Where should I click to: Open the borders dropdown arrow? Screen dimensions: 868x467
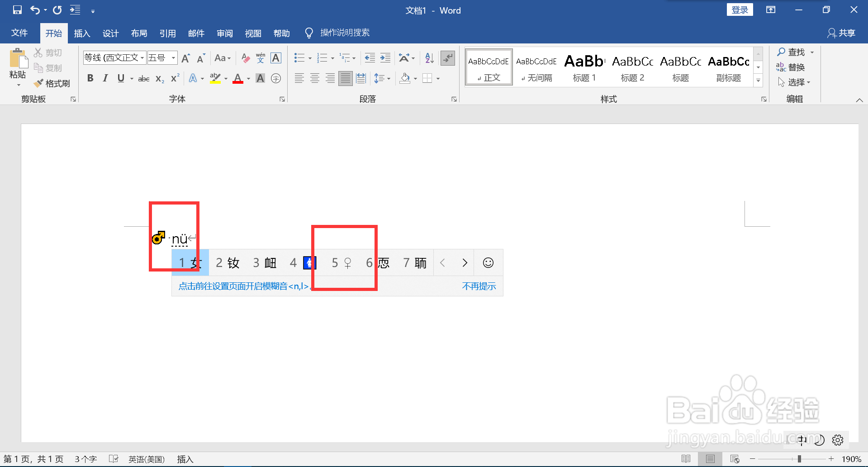pos(438,78)
